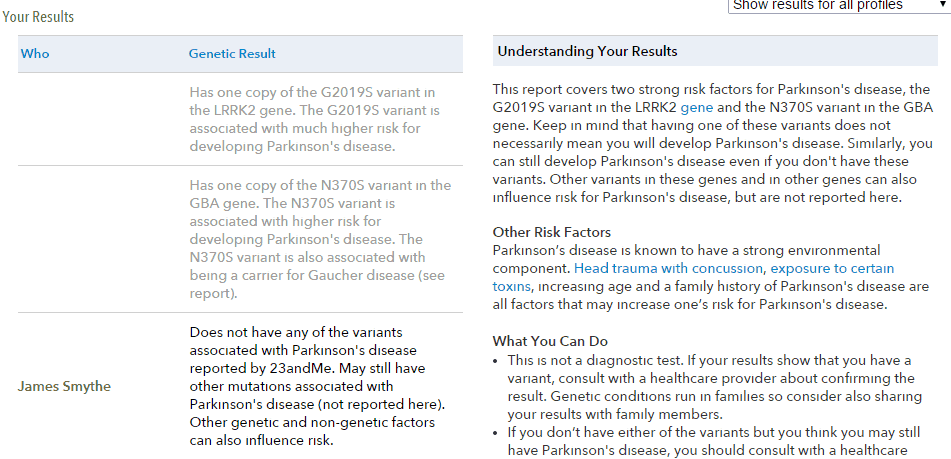Click the intro paragraph about two strong risk factors

pos(711,144)
